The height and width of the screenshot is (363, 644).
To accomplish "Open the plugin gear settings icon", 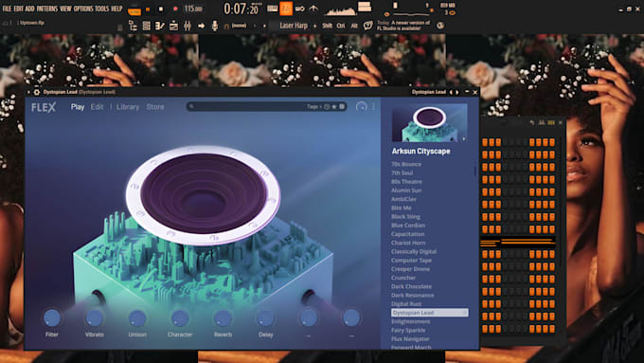I will pyautogui.click(x=37, y=92).
